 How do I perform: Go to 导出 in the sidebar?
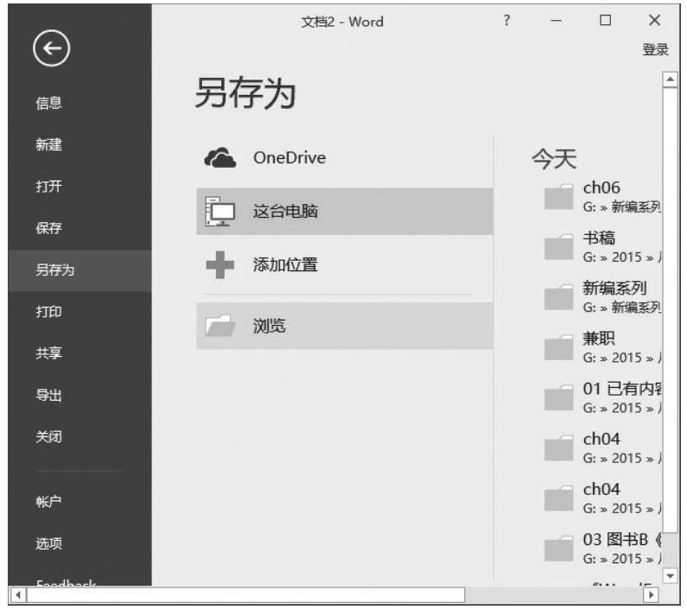(x=48, y=396)
